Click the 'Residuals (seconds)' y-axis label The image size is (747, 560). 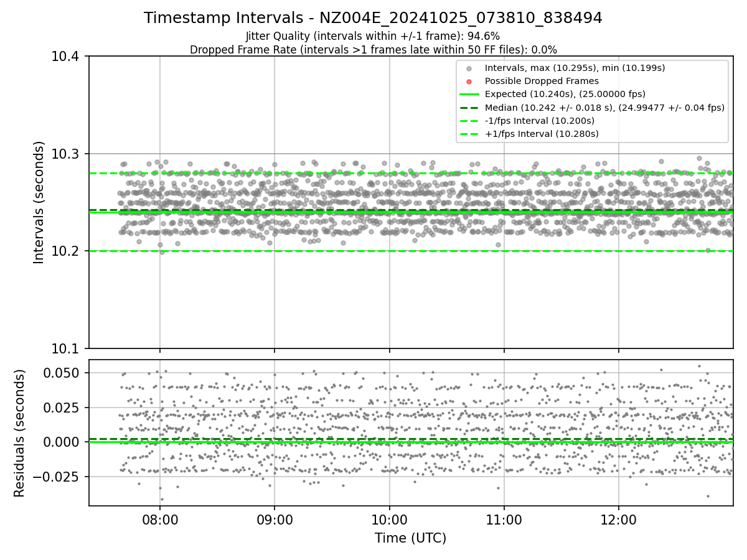20,433
